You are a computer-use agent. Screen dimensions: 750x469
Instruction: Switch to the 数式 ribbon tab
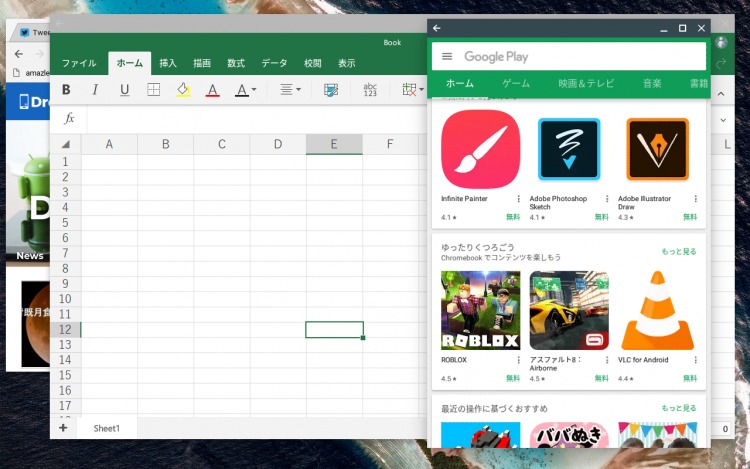(236, 63)
